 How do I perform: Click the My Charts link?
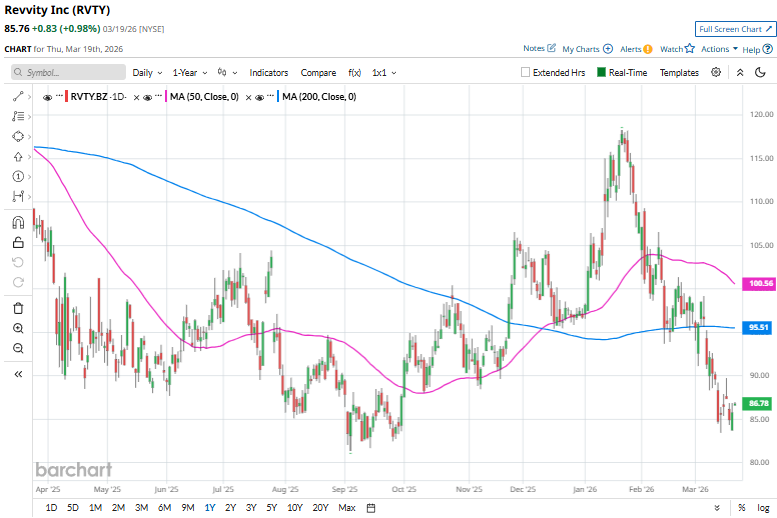point(581,49)
